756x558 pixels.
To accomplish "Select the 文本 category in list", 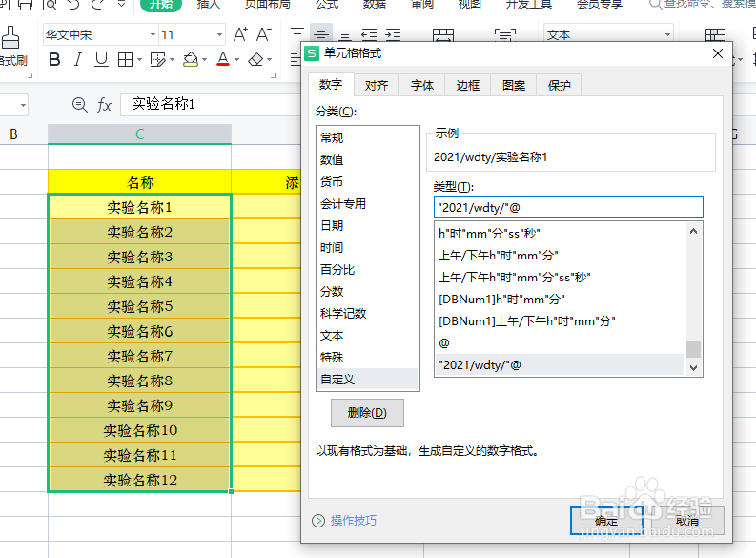I will 367,336.
